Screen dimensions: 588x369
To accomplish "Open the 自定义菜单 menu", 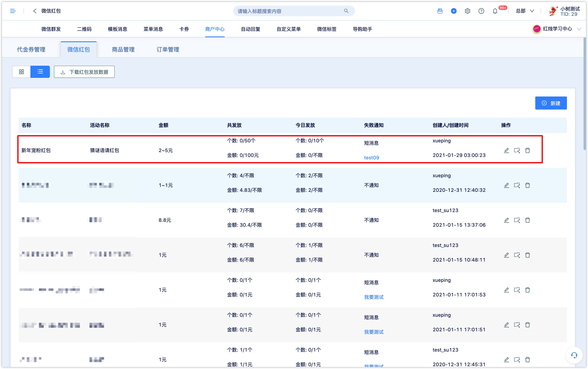I will (x=289, y=29).
